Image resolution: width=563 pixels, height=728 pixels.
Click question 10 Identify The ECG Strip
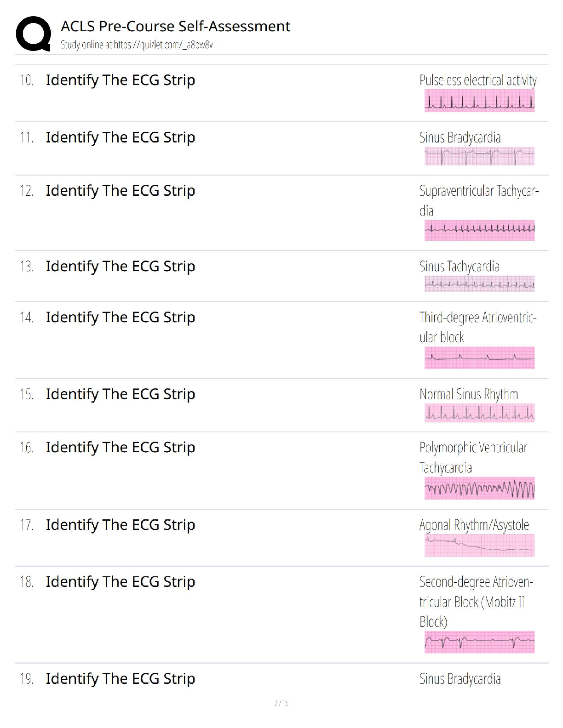120,80
